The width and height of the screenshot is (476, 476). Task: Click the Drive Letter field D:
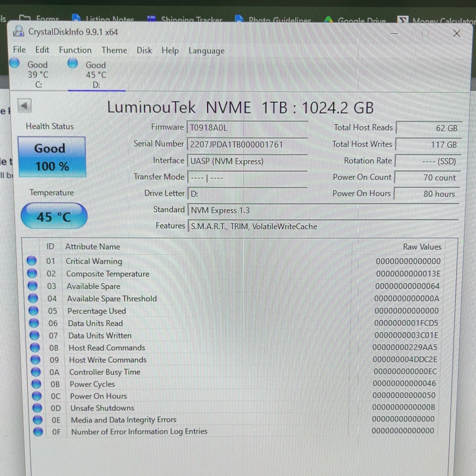247,194
